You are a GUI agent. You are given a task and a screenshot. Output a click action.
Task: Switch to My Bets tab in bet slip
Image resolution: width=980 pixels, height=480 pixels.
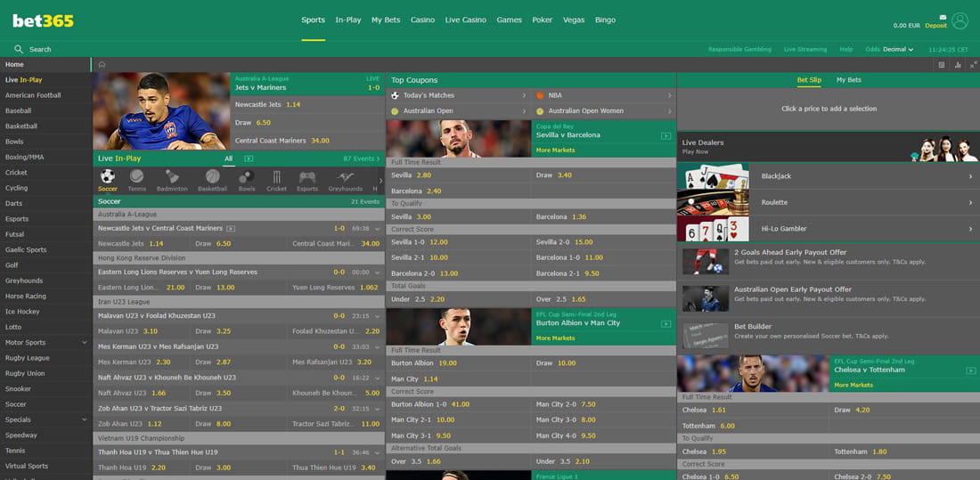[x=849, y=80]
